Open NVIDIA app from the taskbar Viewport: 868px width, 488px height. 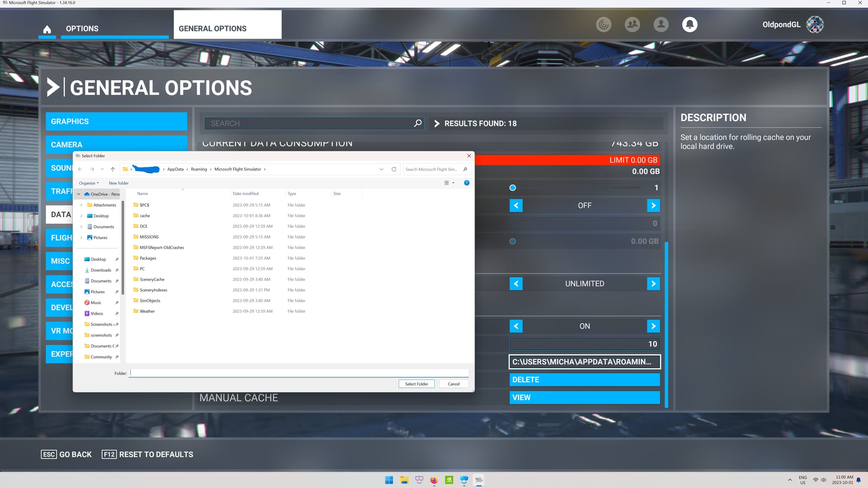point(449,480)
